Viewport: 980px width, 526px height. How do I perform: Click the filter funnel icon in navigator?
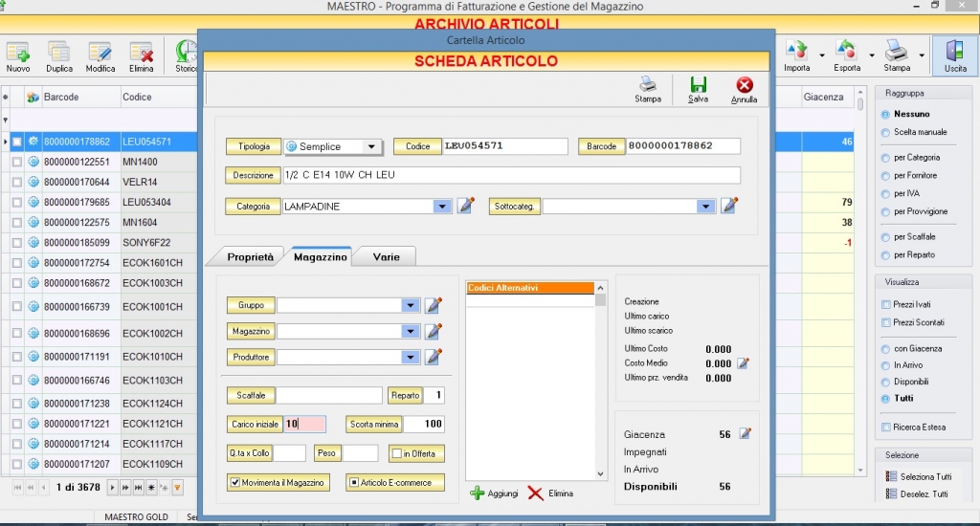click(177, 488)
